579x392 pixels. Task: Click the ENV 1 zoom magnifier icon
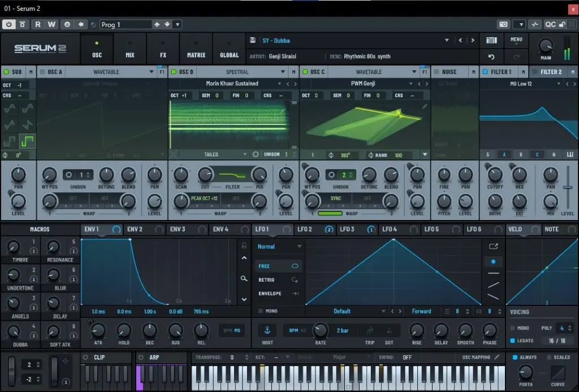point(244,278)
